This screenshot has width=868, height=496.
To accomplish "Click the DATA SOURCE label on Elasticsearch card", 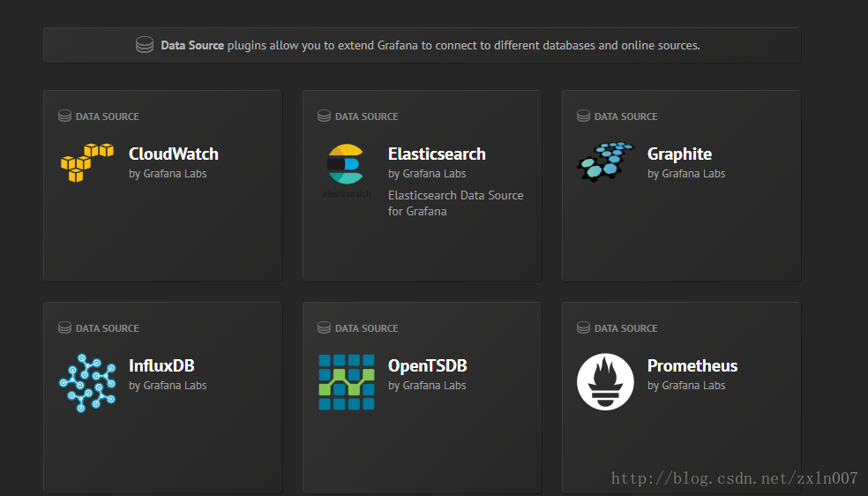I will (x=366, y=116).
